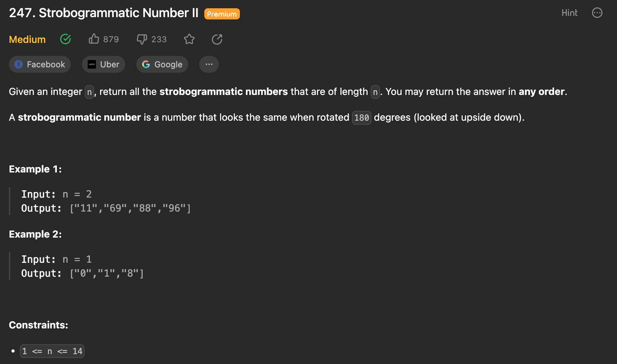Click the Premium badge
The height and width of the screenshot is (364, 617).
click(x=222, y=14)
